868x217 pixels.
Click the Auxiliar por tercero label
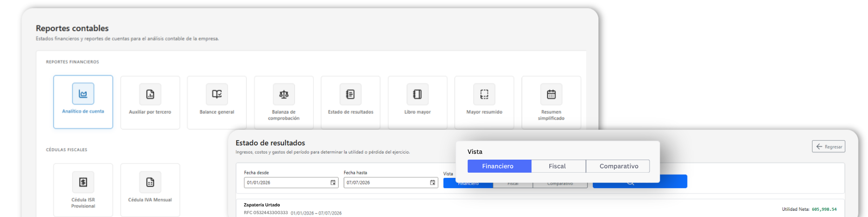click(150, 112)
